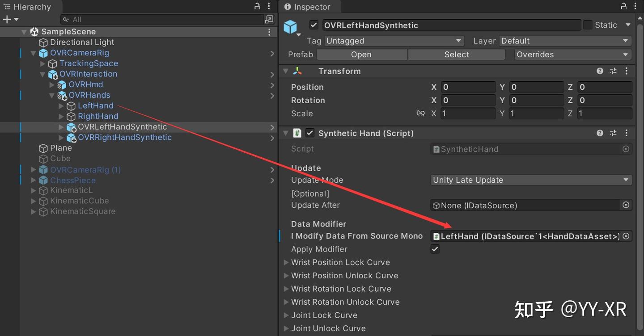The image size is (644, 336).
Task: Open the object picker for Update After
Action: click(626, 205)
